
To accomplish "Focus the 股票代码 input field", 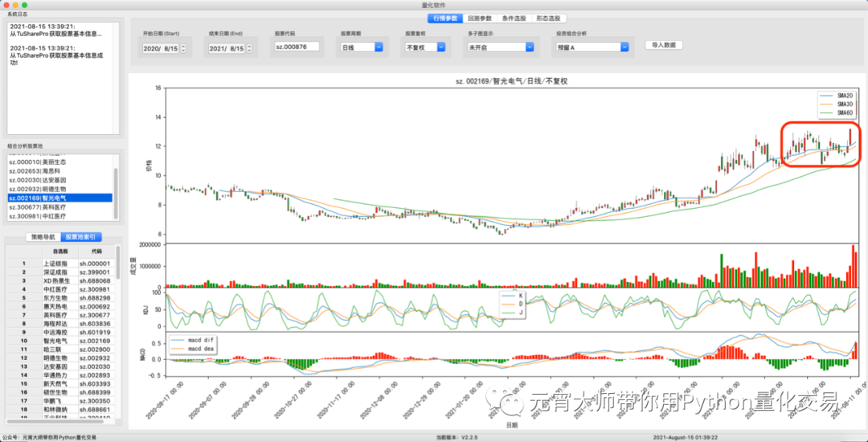I will [x=297, y=47].
